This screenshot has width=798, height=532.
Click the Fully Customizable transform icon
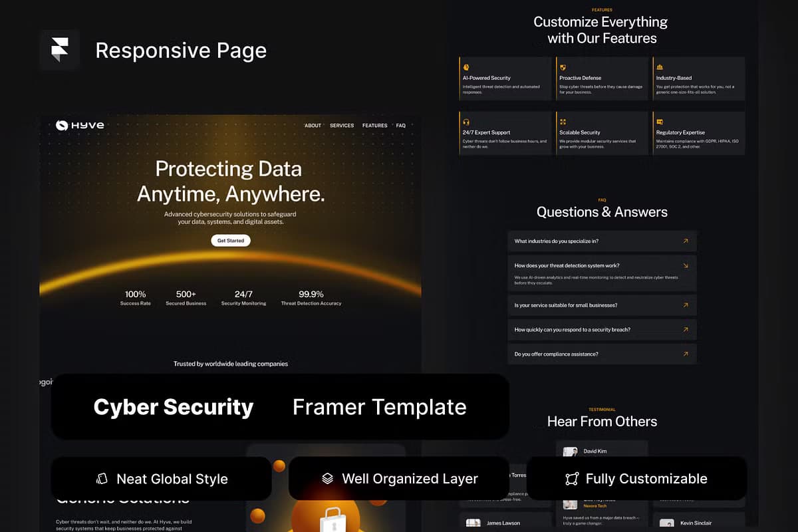[x=570, y=478]
